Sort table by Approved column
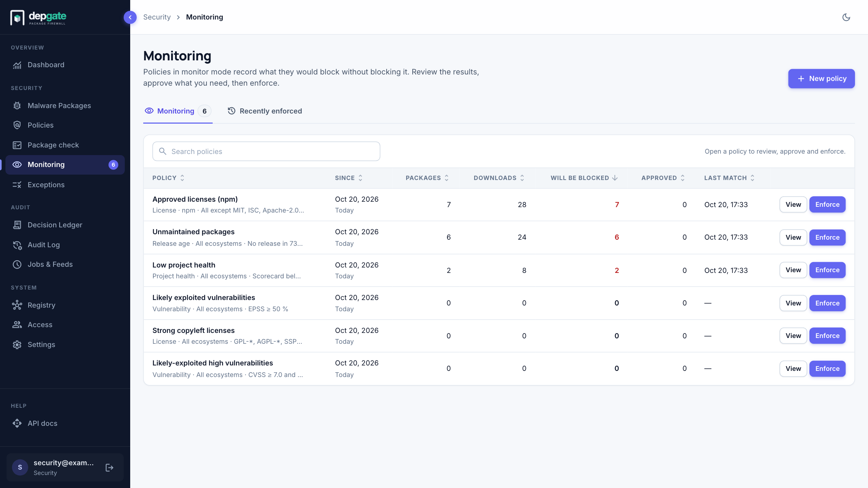Viewport: 868px width, 488px height. click(663, 178)
